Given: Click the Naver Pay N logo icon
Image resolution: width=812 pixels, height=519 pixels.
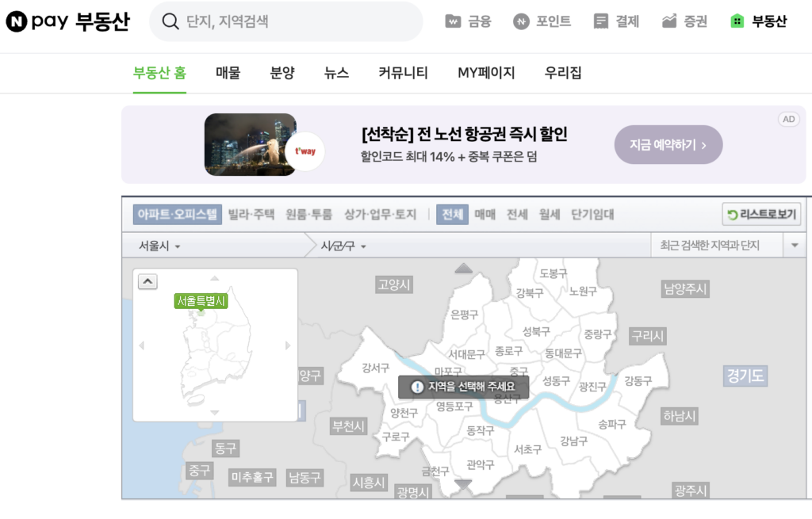Looking at the screenshot, I should [16, 21].
